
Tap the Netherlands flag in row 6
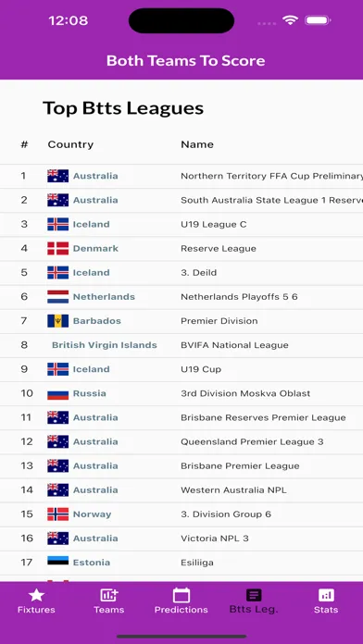tap(58, 296)
